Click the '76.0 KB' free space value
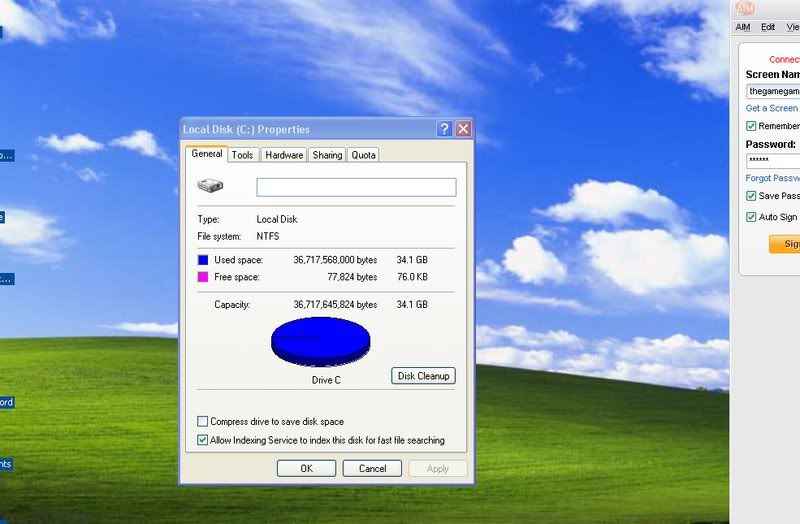 [412, 277]
